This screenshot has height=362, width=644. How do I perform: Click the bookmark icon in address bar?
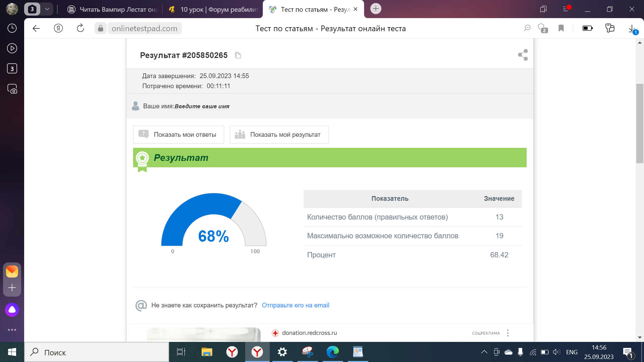(x=561, y=28)
